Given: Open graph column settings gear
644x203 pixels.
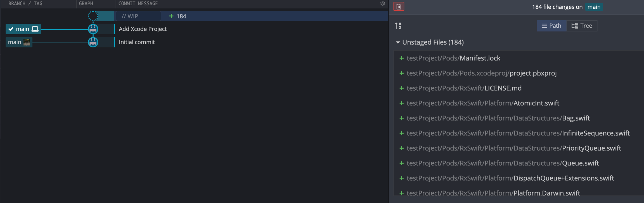Looking at the screenshot, I should (382, 3).
